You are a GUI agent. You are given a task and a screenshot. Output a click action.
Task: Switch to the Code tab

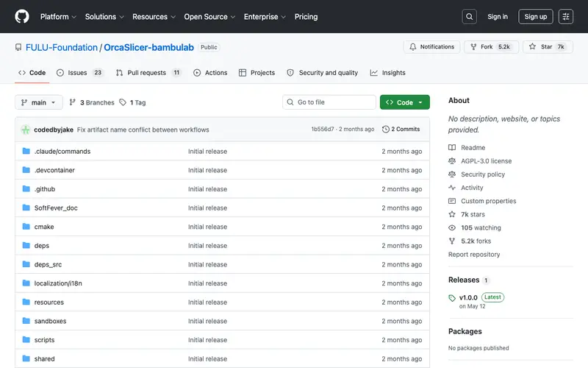click(32, 73)
